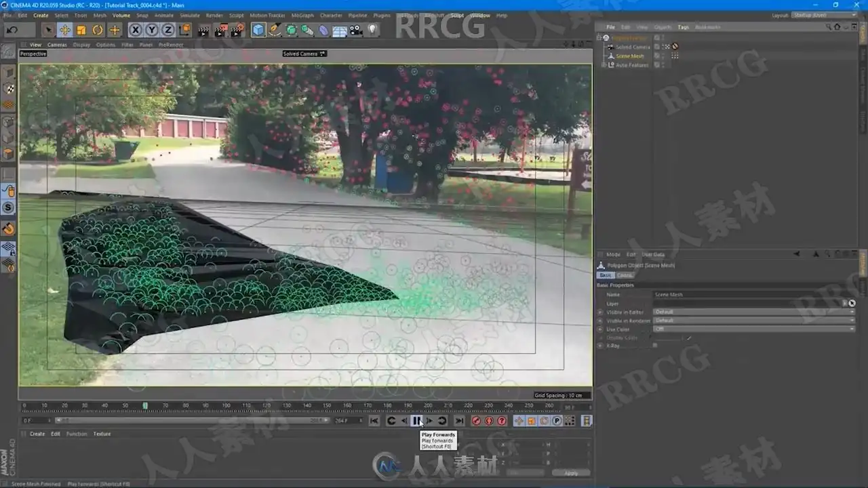Click the green playhead marker on timeline

145,405
